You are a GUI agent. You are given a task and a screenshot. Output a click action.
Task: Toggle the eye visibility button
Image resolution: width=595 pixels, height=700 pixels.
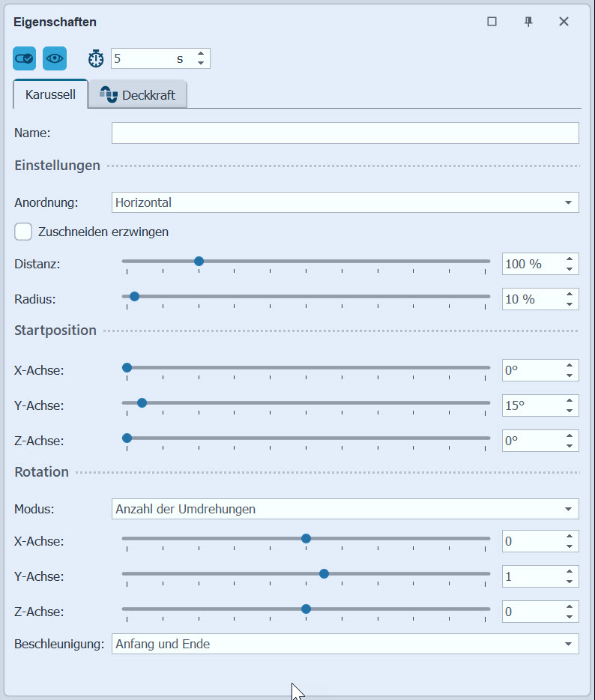click(x=55, y=58)
